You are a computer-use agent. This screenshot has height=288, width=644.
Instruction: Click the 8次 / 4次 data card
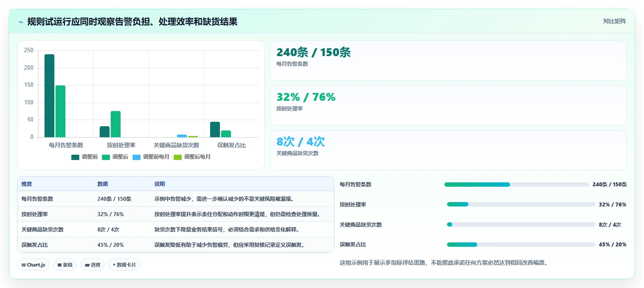tap(448, 150)
